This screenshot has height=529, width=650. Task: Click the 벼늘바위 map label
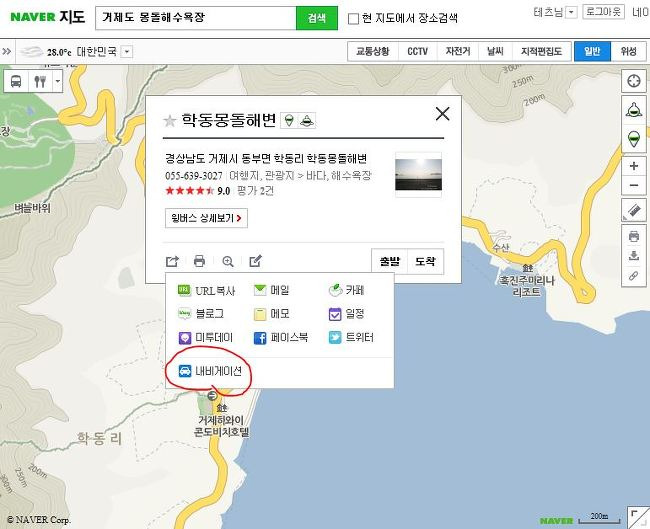[x=32, y=208]
